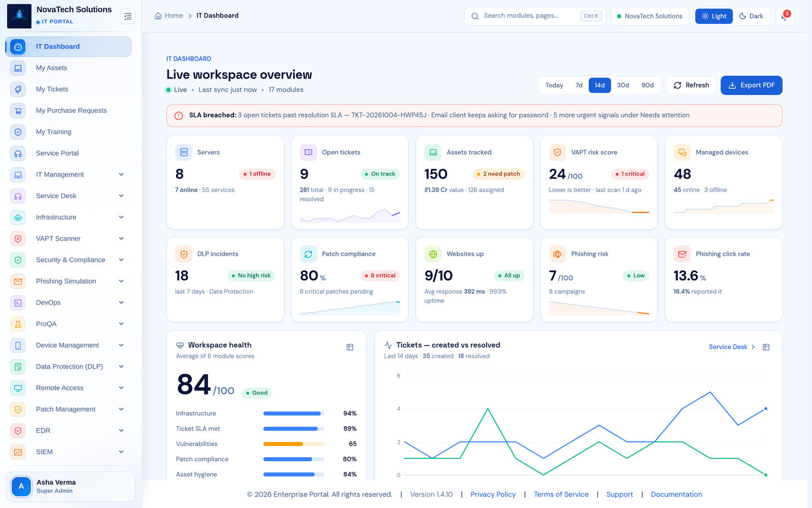Image resolution: width=812 pixels, height=508 pixels.
Task: Click the My Purchase Requests cart icon
Action: (18, 111)
